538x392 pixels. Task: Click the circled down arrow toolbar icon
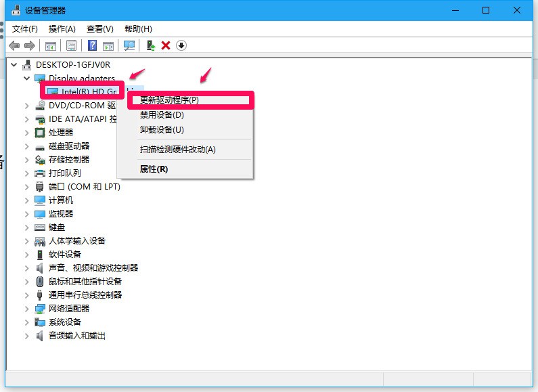[181, 45]
